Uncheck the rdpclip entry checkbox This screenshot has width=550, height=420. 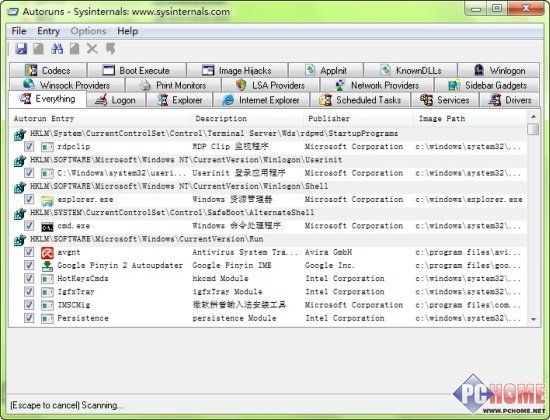pyautogui.click(x=29, y=146)
